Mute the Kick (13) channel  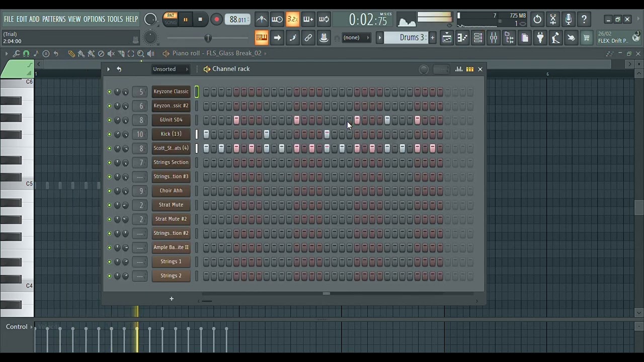pyautogui.click(x=109, y=134)
